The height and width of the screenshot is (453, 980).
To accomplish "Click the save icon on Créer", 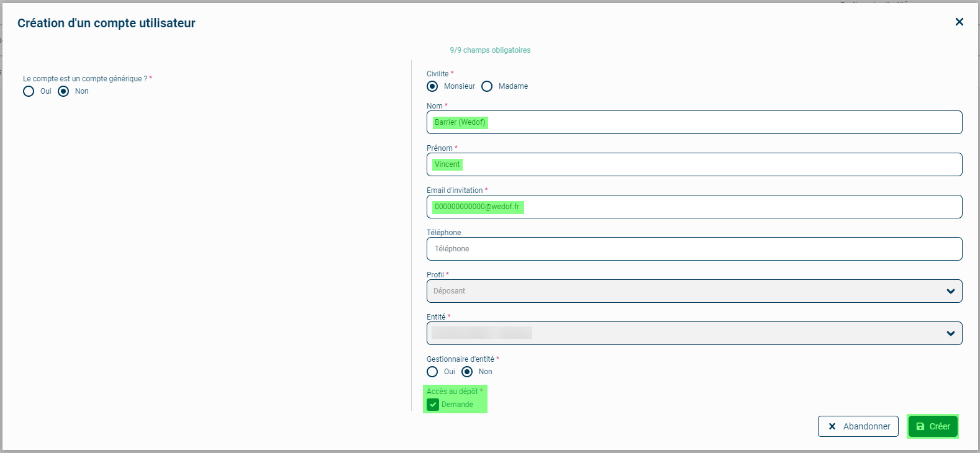I will pyautogui.click(x=920, y=426).
